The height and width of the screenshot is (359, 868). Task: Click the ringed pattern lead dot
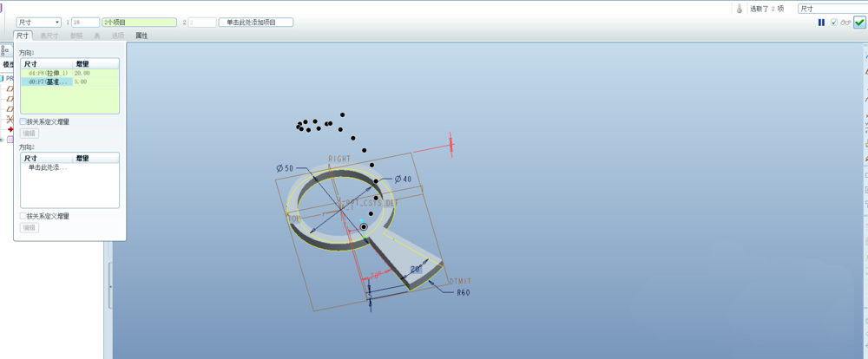coord(364,227)
